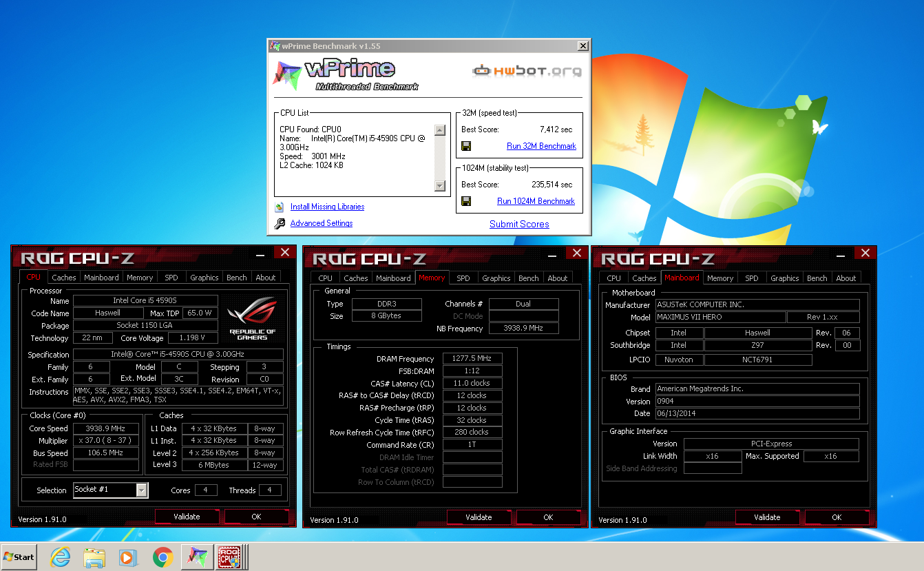Open Caches tab in the left CPU-Z window
Viewport: 924px width, 571px height.
pyautogui.click(x=64, y=278)
